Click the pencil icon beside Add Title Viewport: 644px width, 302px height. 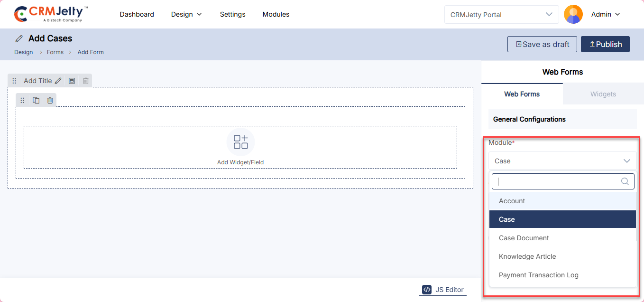pyautogui.click(x=58, y=81)
